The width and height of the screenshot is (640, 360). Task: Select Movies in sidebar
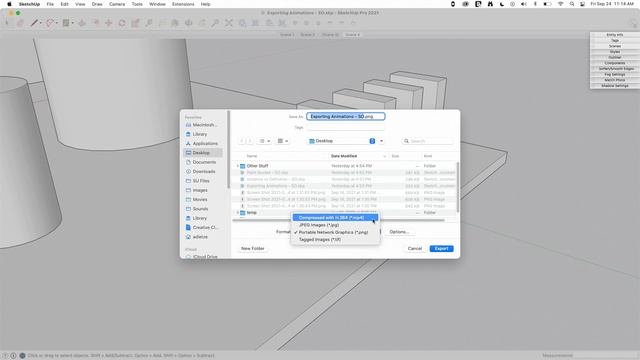[x=203, y=200]
